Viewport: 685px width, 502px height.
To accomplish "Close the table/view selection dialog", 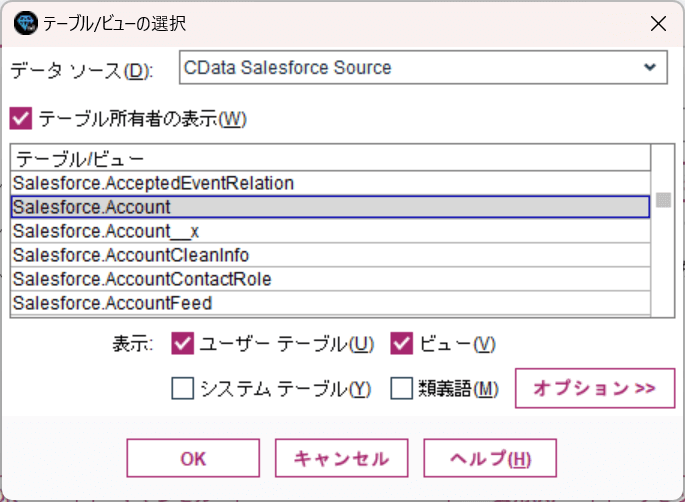I will [656, 22].
